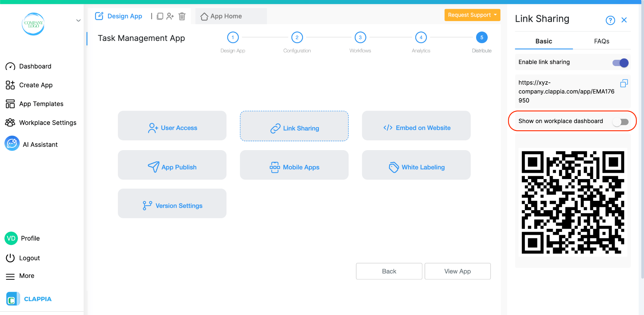Click the App Home house icon

coord(204,16)
